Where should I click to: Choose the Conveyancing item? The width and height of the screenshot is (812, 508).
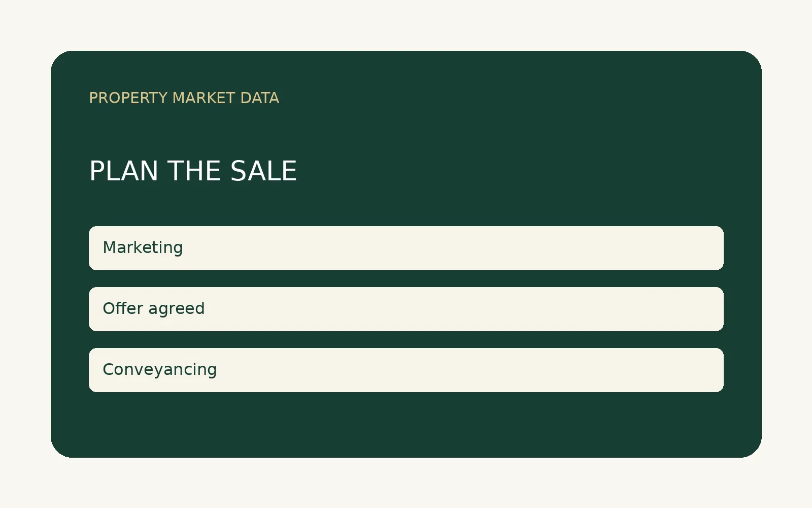pyautogui.click(x=406, y=370)
